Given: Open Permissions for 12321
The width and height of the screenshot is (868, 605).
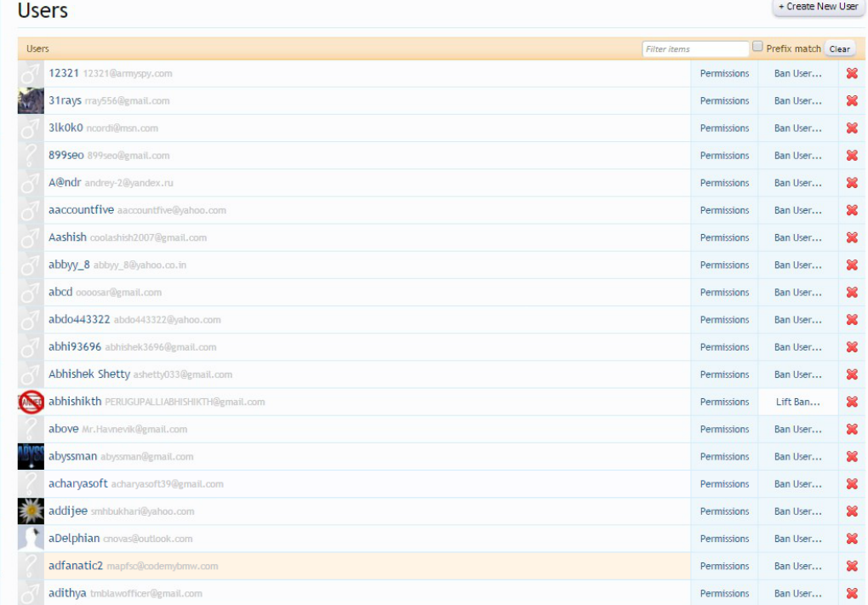Looking at the screenshot, I should coord(725,73).
